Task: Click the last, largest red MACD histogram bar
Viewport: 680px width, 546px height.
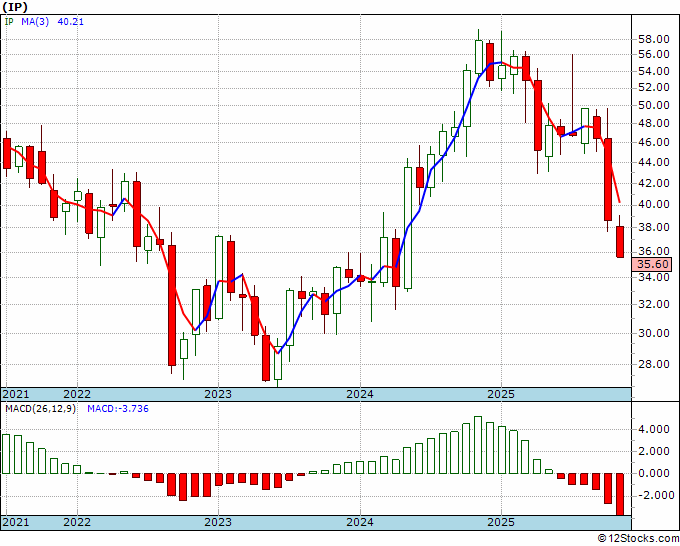Action: [620, 494]
